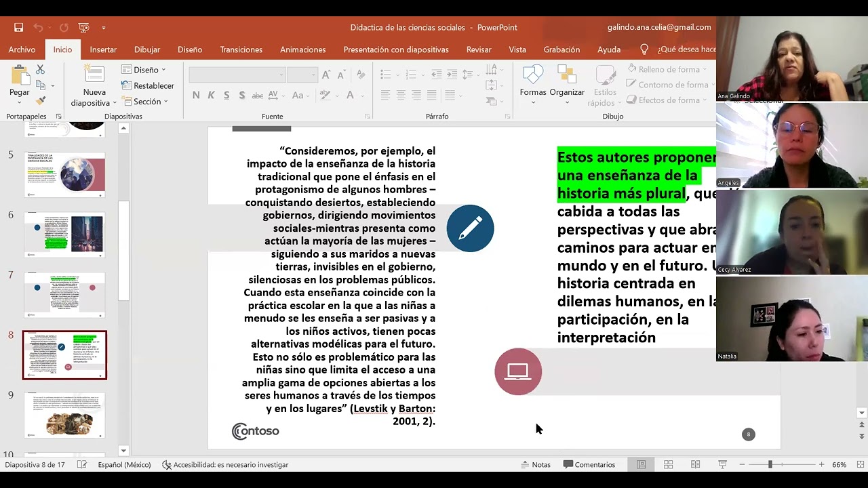The height and width of the screenshot is (488, 868).
Task: Open the Organizar menu
Action: click(567, 85)
